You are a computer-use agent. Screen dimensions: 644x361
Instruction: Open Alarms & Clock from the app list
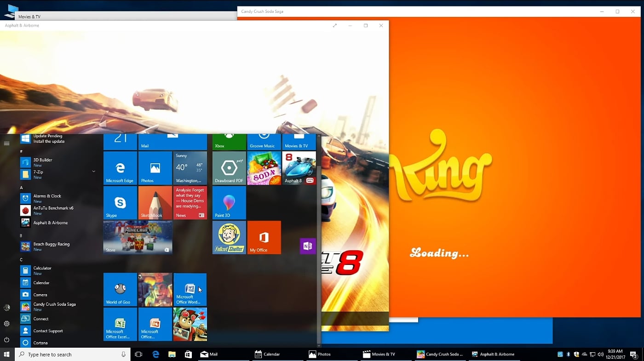click(x=58, y=198)
